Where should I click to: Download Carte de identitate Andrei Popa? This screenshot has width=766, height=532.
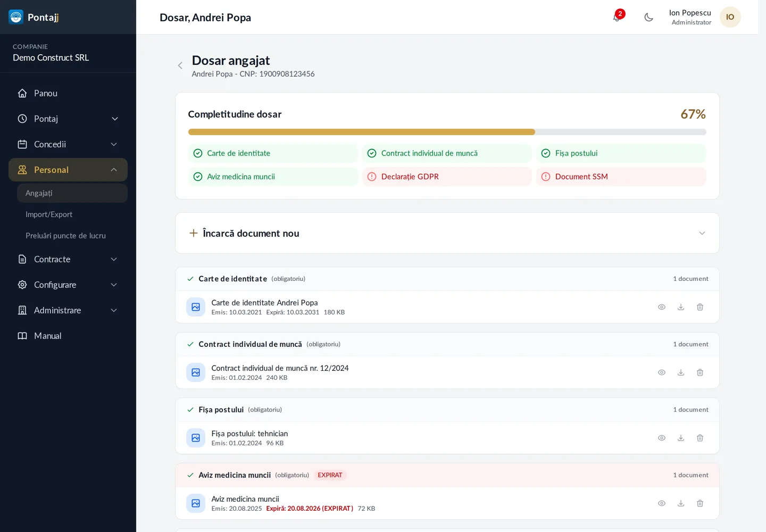tap(681, 307)
